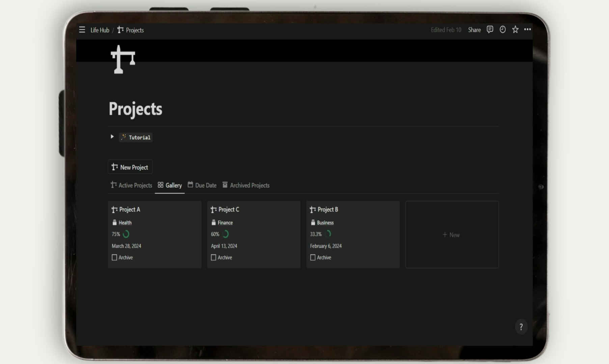This screenshot has width=609, height=364.
Task: Expand the Tutorial toggle arrow
Action: click(112, 136)
